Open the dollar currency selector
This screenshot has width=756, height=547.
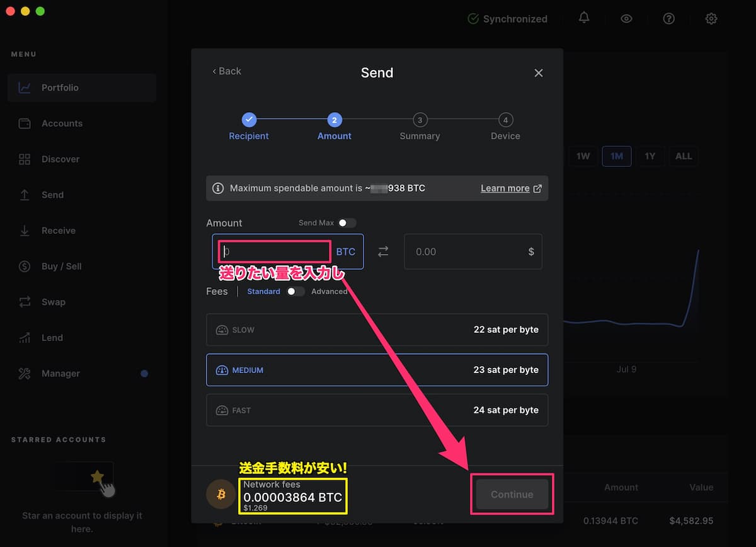pos(531,251)
